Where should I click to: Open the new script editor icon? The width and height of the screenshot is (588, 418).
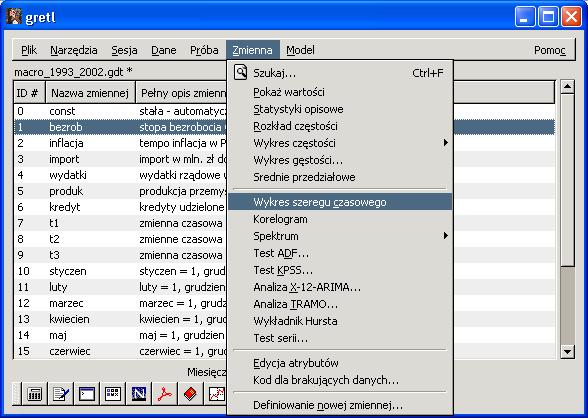click(61, 394)
